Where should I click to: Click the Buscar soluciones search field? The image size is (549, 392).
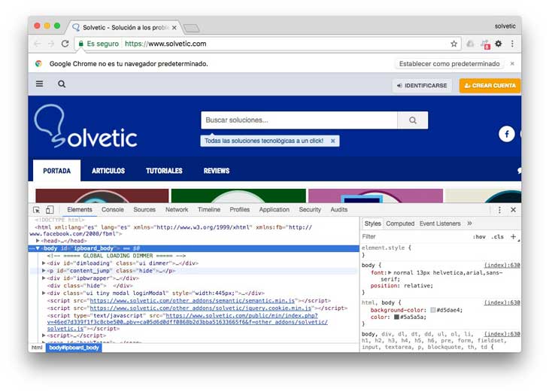pyautogui.click(x=299, y=120)
